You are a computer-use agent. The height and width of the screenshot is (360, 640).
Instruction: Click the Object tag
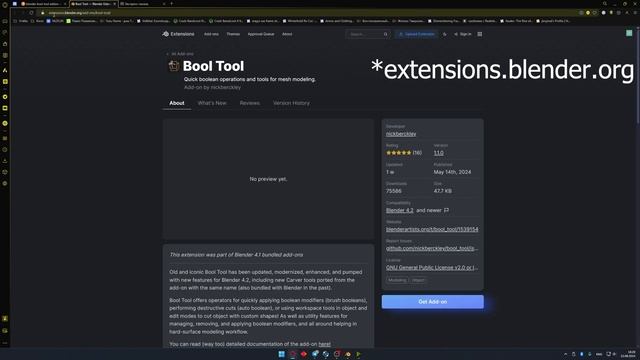pyautogui.click(x=418, y=280)
